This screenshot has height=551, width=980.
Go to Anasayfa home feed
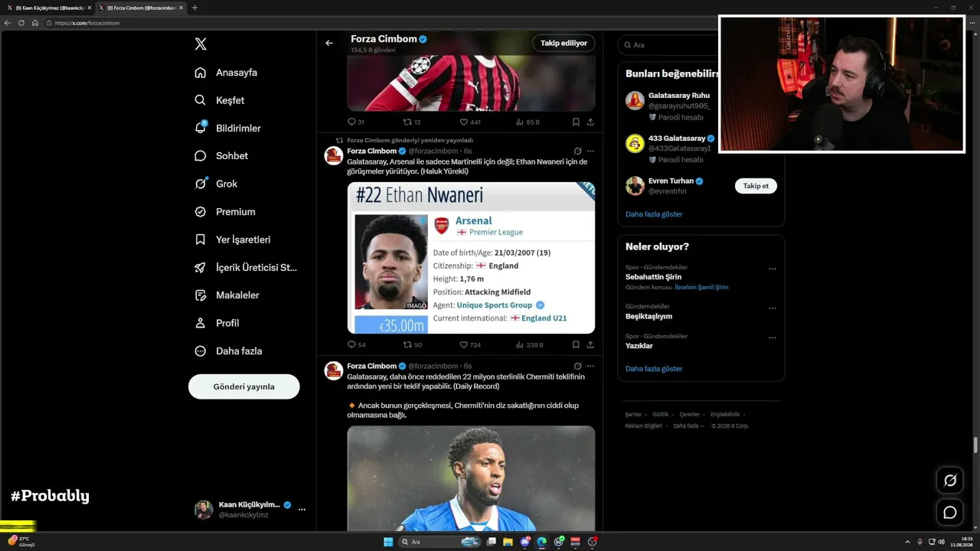(x=226, y=73)
